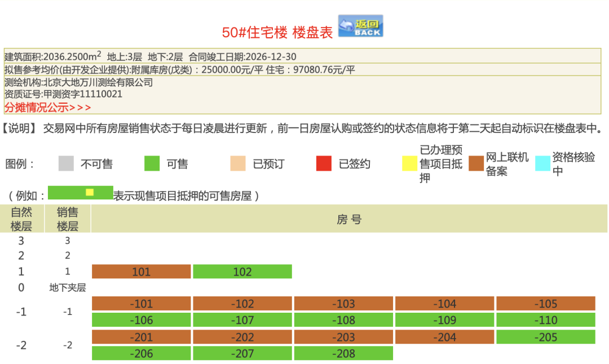Select available room -205
The width and height of the screenshot is (609, 364).
[x=545, y=337]
